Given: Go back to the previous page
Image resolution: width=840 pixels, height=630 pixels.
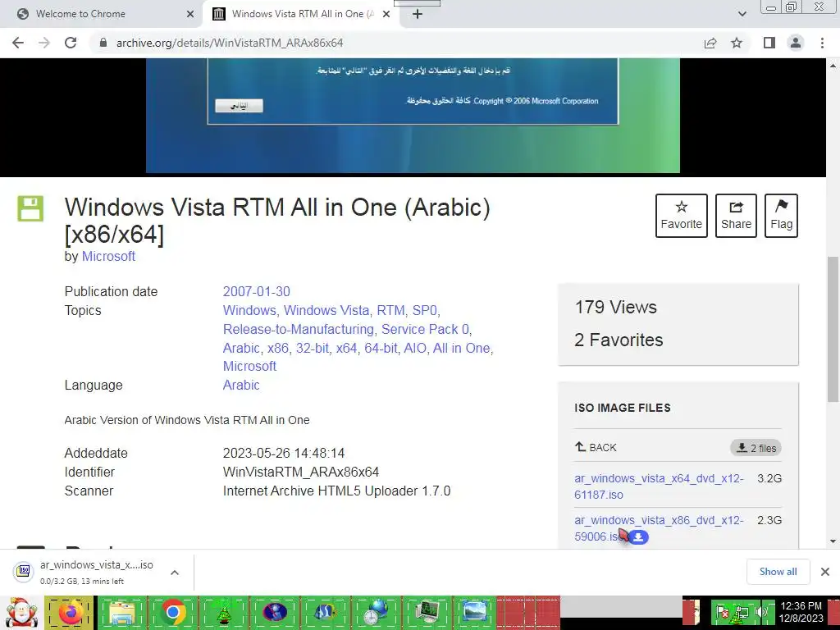Looking at the screenshot, I should click(18, 43).
